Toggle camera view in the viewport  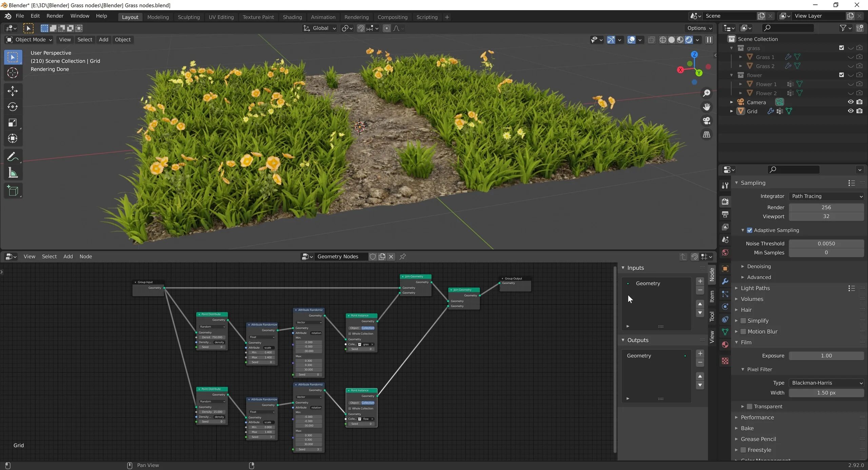[707, 121]
